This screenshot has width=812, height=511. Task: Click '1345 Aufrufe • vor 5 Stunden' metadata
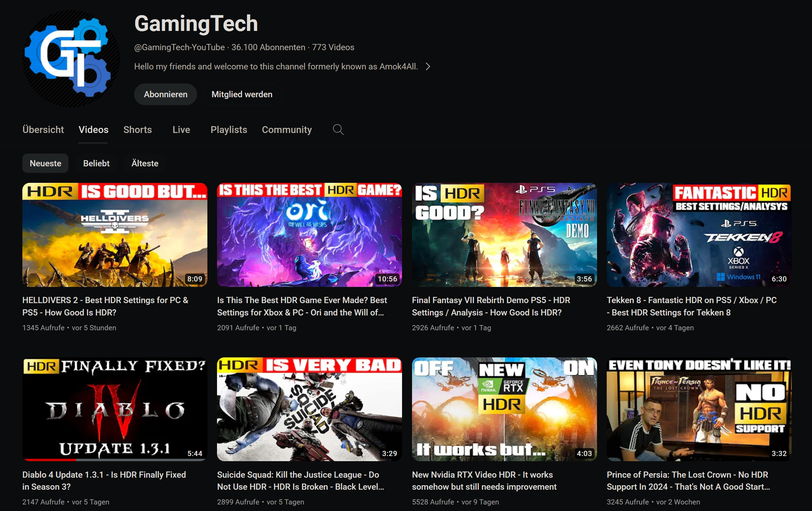[69, 328]
